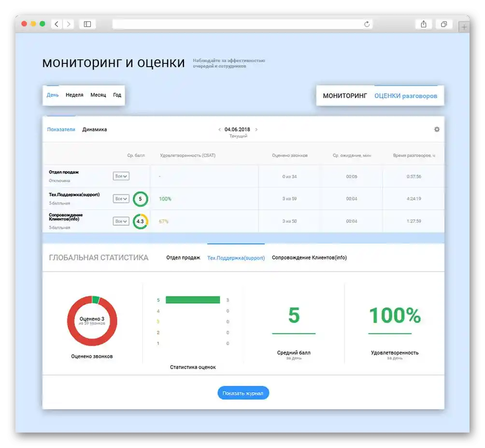The width and height of the screenshot is (485, 448).
Task: Go to previous date arrow
Action: click(219, 130)
